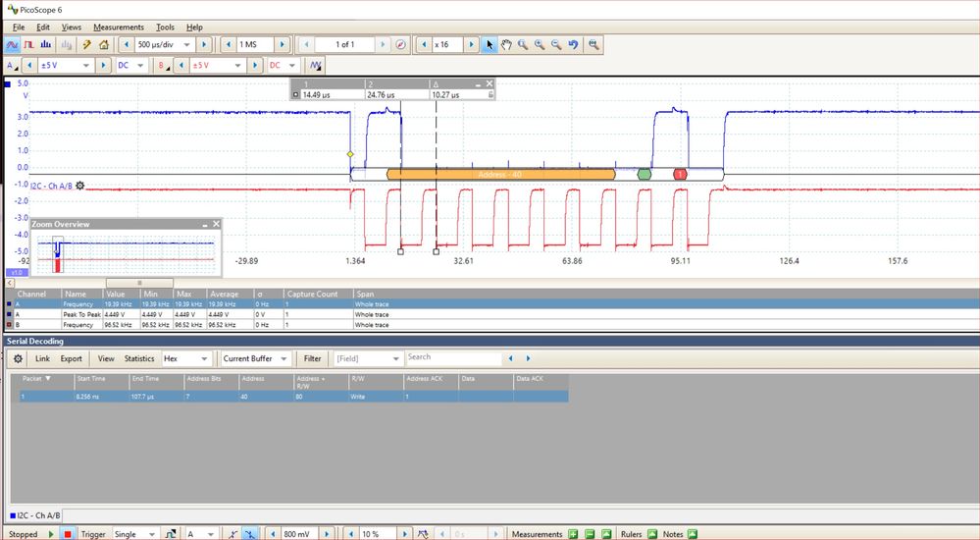Image resolution: width=980 pixels, height=540 pixels.
Task: Click the I2C decoder settings gear
Action: tap(80, 186)
